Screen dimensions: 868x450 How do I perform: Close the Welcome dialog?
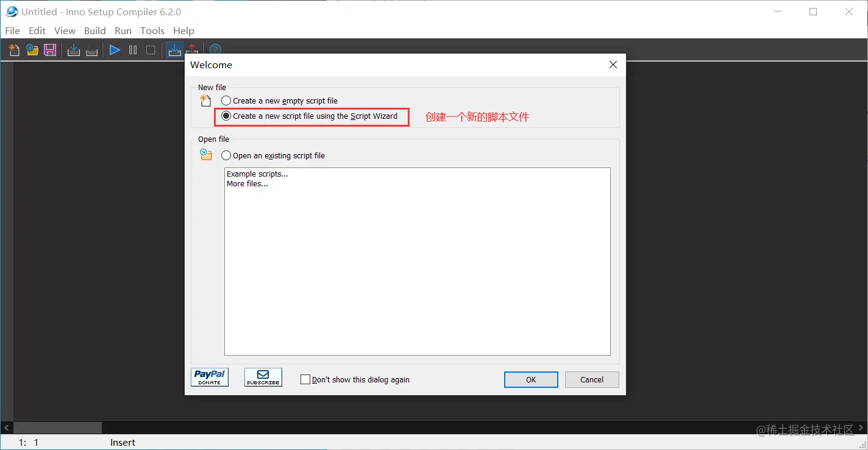coord(613,65)
